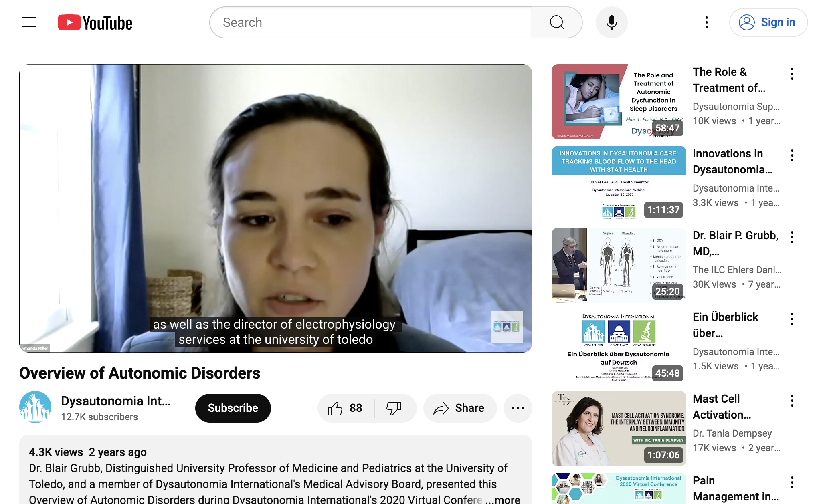Open 'The Role & Treatment of...' title

[x=730, y=80]
